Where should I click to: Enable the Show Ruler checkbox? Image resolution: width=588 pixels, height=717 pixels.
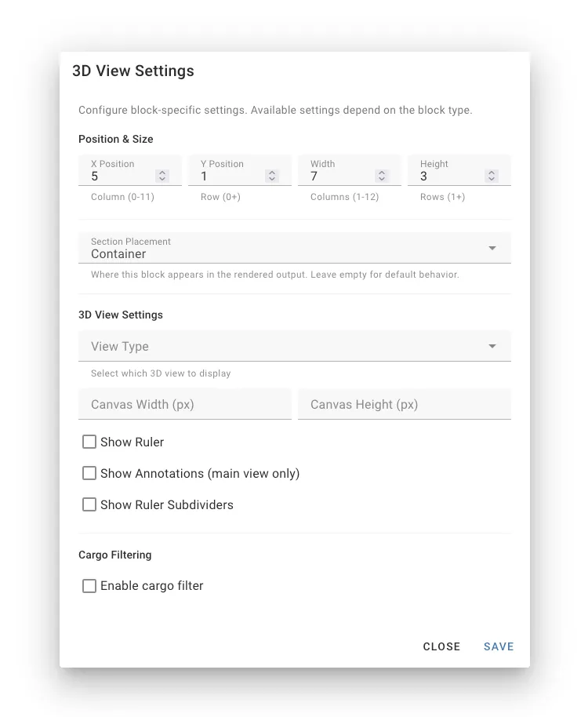(89, 442)
